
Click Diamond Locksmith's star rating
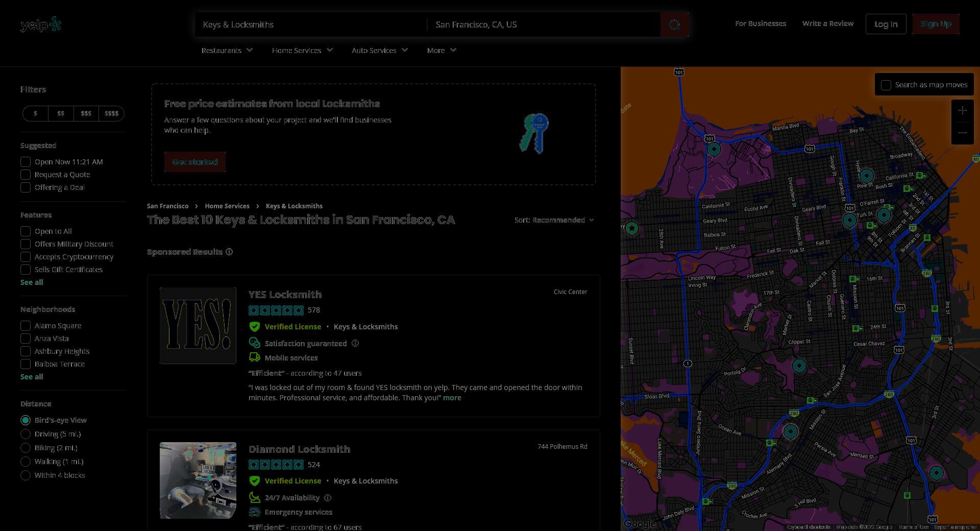pyautogui.click(x=276, y=465)
